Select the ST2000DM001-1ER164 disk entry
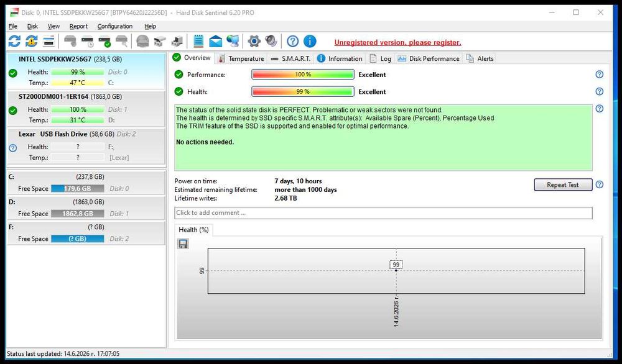 click(86, 109)
